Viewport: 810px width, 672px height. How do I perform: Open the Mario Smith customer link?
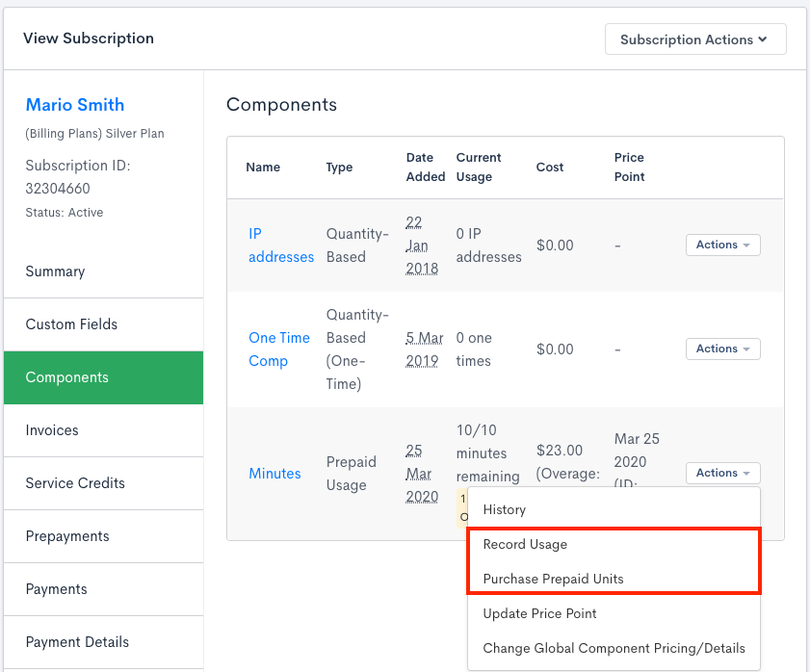(x=75, y=105)
